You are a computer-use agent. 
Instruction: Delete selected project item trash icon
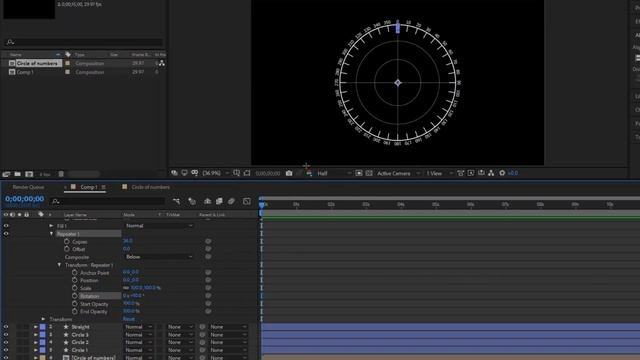pos(61,174)
